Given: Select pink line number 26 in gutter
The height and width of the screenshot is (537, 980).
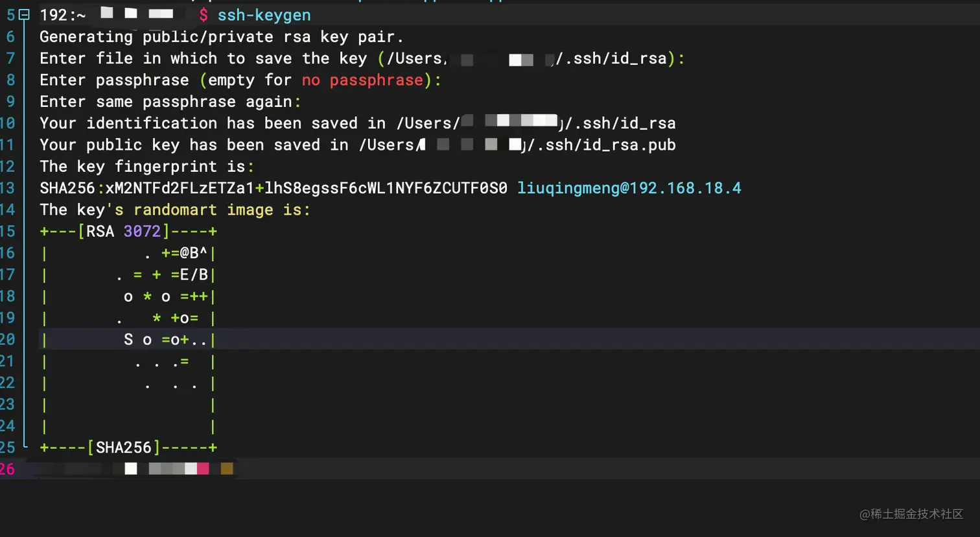Looking at the screenshot, I should (x=8, y=469).
